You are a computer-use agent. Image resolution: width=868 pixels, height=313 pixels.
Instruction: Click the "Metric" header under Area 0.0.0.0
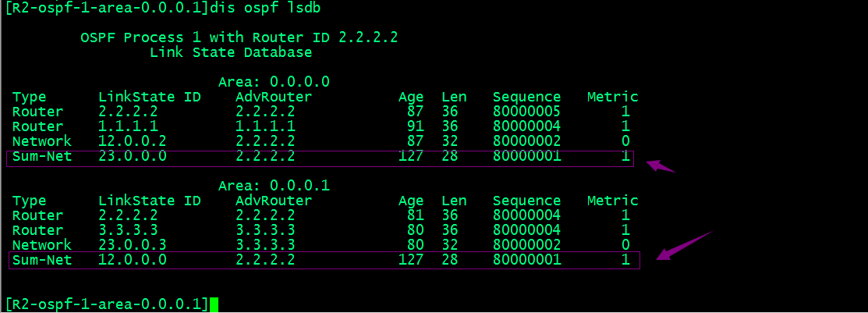click(612, 96)
